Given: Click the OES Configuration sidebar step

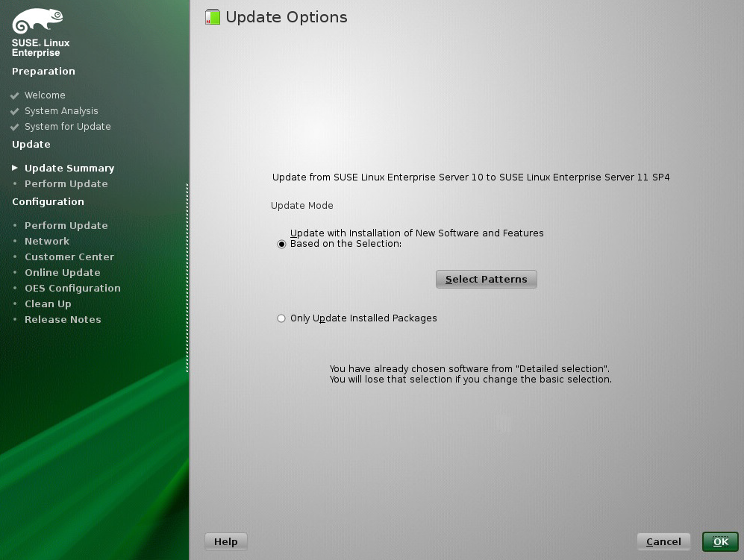Looking at the screenshot, I should click(x=72, y=289).
